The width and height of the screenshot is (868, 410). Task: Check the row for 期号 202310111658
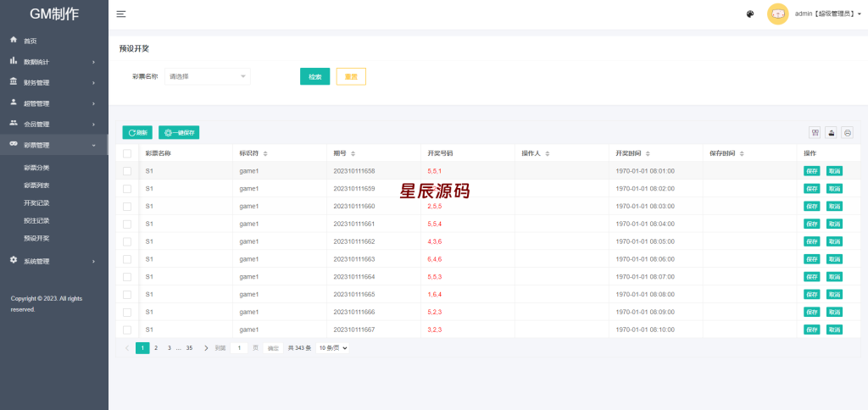[x=127, y=171]
